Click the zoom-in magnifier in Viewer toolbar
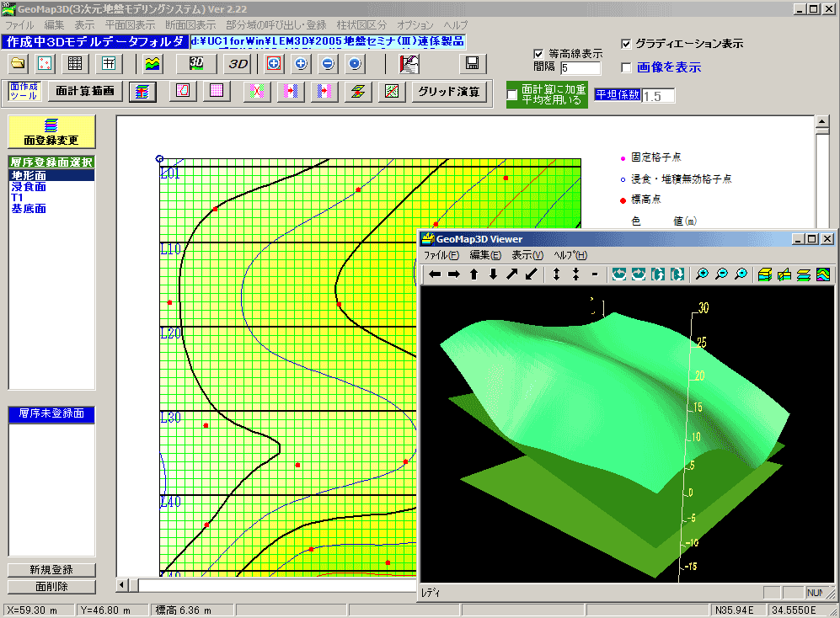840x618 pixels. 702,274
